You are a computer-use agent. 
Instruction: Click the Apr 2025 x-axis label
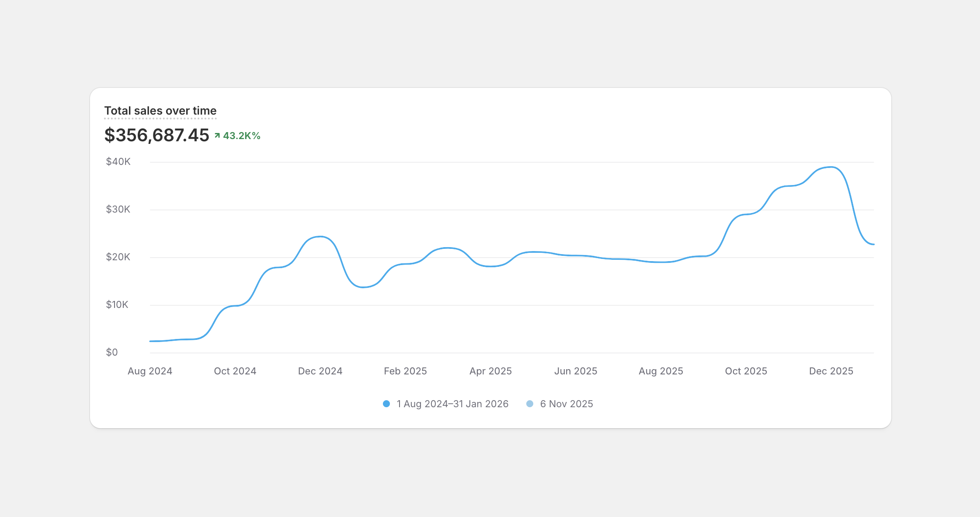(x=490, y=371)
